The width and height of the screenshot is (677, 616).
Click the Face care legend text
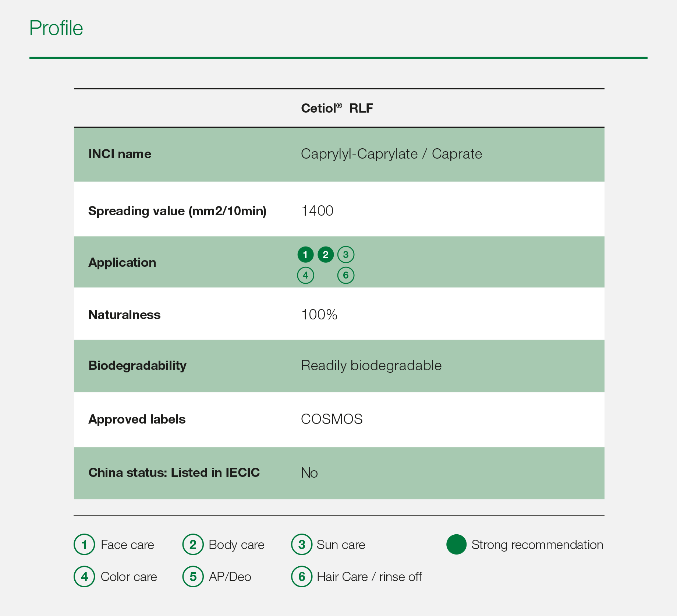[x=127, y=545]
